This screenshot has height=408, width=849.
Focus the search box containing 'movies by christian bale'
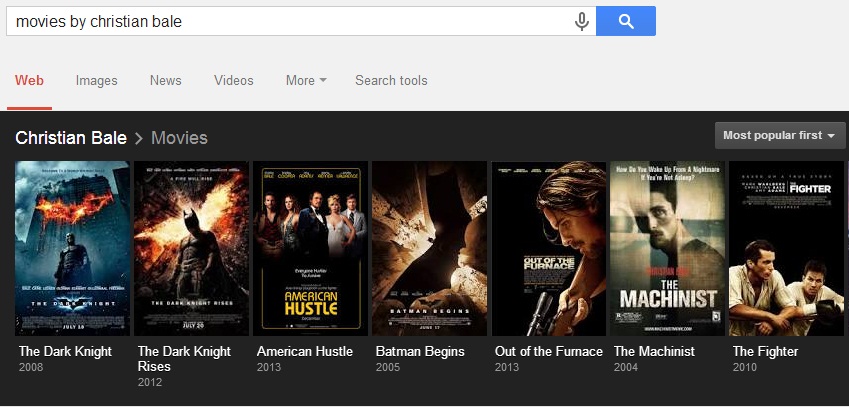[301, 21]
